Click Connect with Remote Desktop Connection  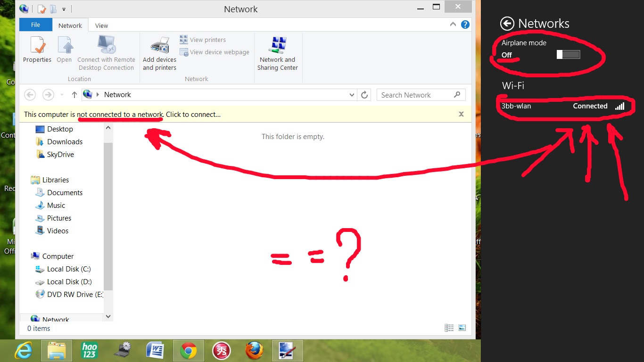tap(107, 53)
